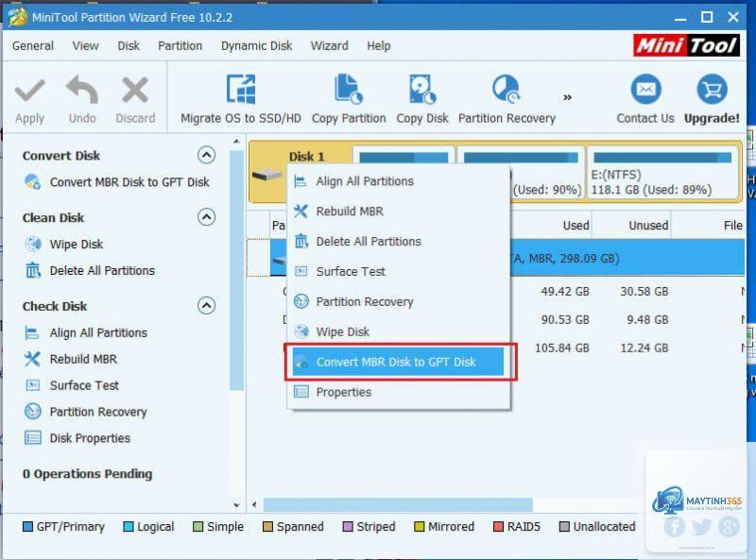Choose Wipe Disk in the context menu
This screenshot has width=756, height=560.
(x=399, y=332)
